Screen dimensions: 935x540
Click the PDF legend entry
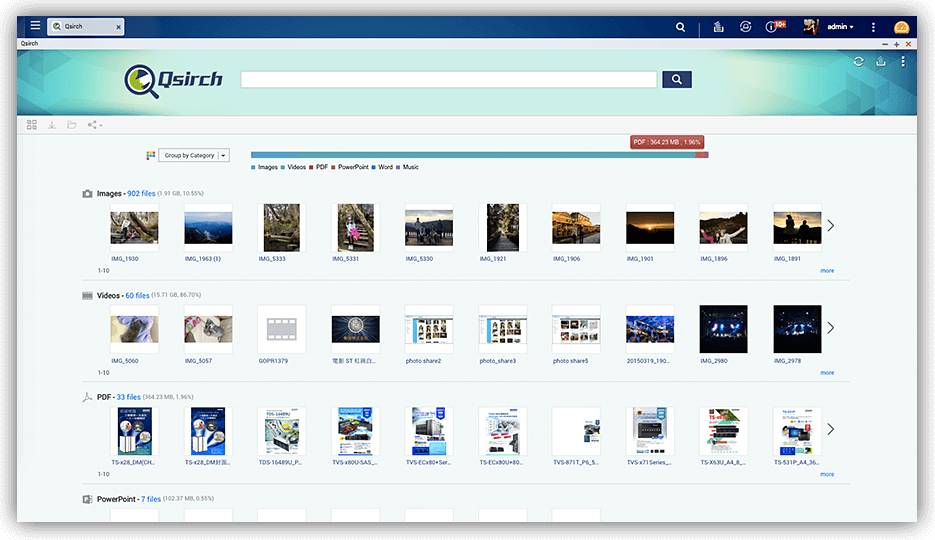[x=318, y=167]
